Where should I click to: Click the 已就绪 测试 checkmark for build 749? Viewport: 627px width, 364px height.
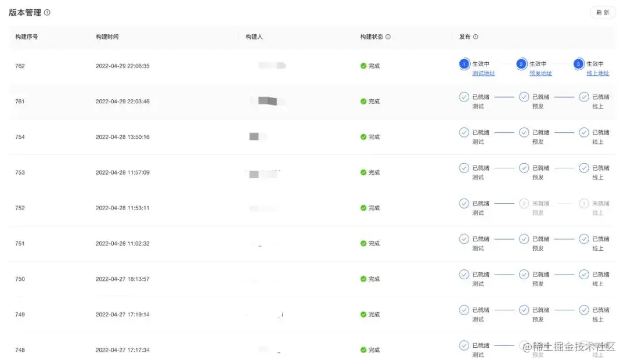464,309
